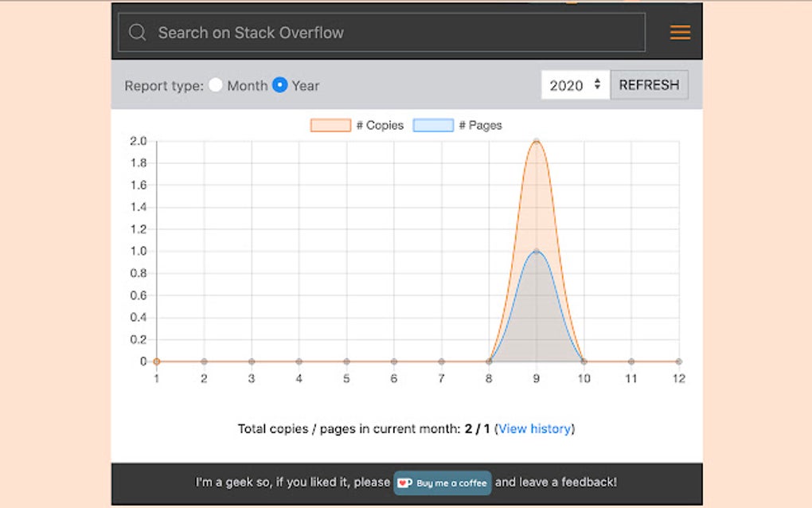Click the orange # Copies legend swatch
This screenshot has width=812, height=508.
(x=330, y=125)
